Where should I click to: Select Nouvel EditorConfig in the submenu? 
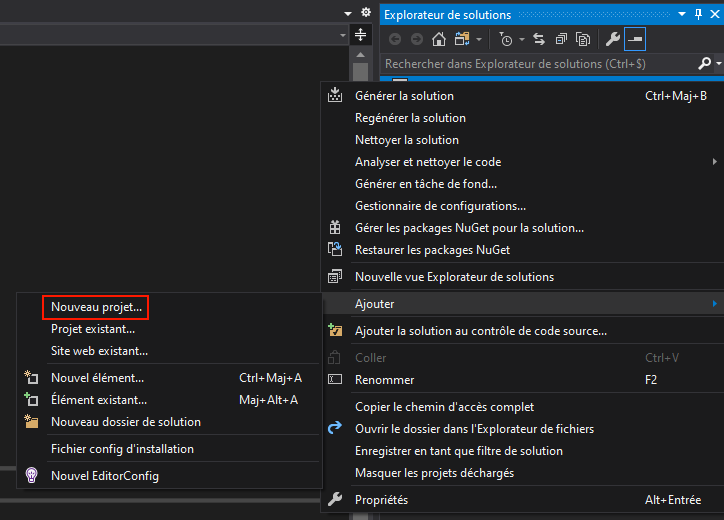point(104,476)
